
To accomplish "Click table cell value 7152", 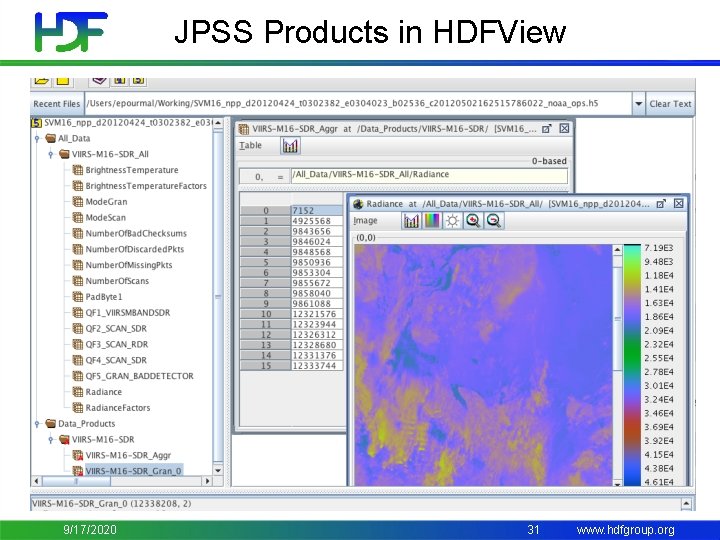I will pyautogui.click(x=317, y=210).
